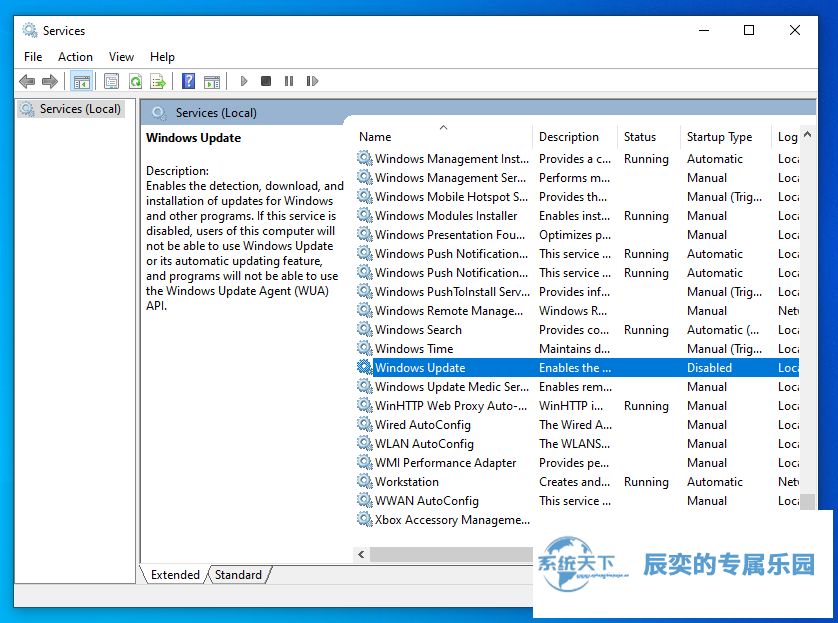Click gear icon beside Windows Time
The width and height of the screenshot is (838, 623).
coord(364,348)
